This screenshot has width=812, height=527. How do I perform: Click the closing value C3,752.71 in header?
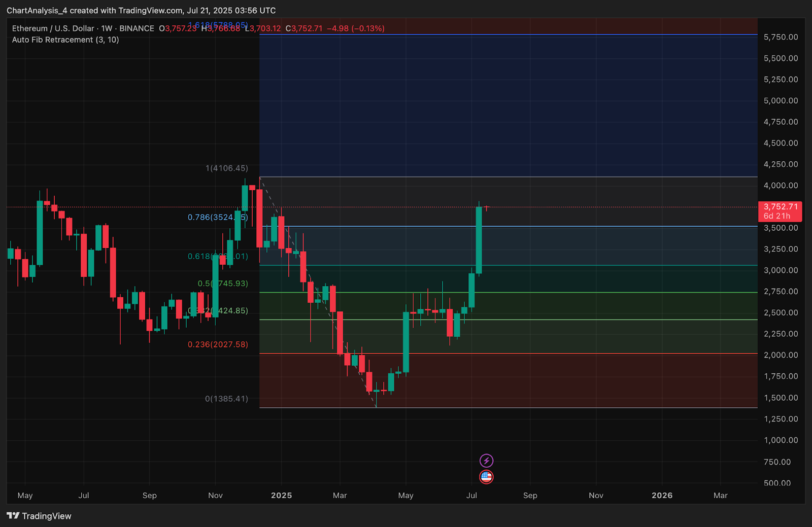303,28
